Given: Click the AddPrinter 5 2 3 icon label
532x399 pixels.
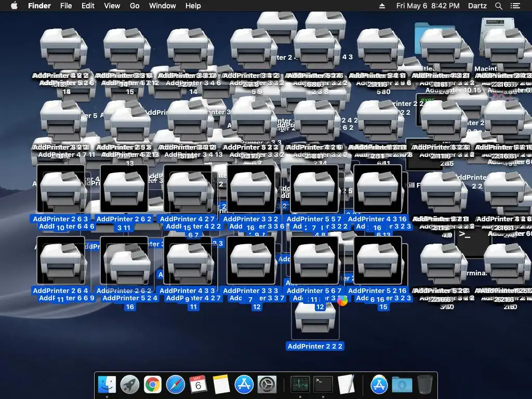Looking at the screenshot, I should pos(250,147).
